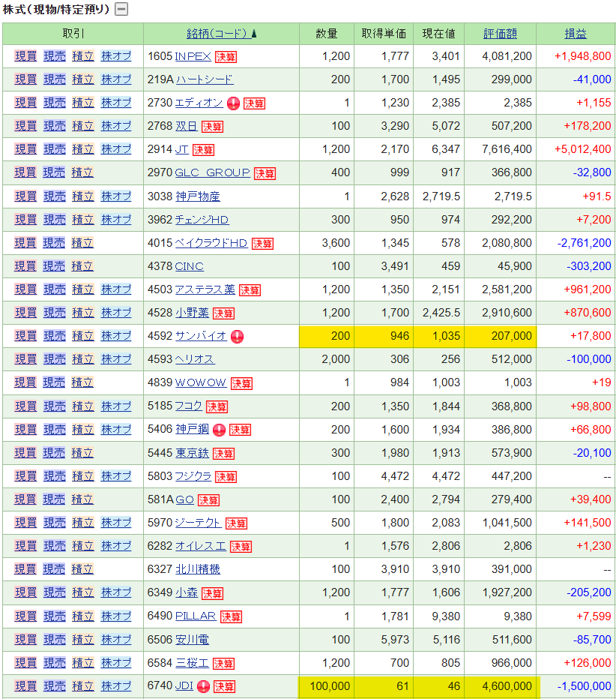Open 決算 badge for 小森
The height and width of the screenshot is (699, 616).
[213, 593]
